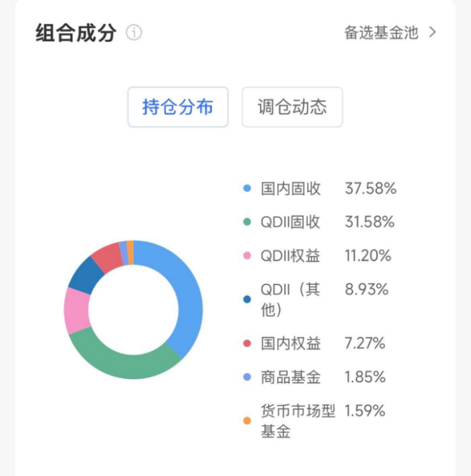471x476 pixels.
Task: Open the 备选基金池 link
Action: [381, 32]
